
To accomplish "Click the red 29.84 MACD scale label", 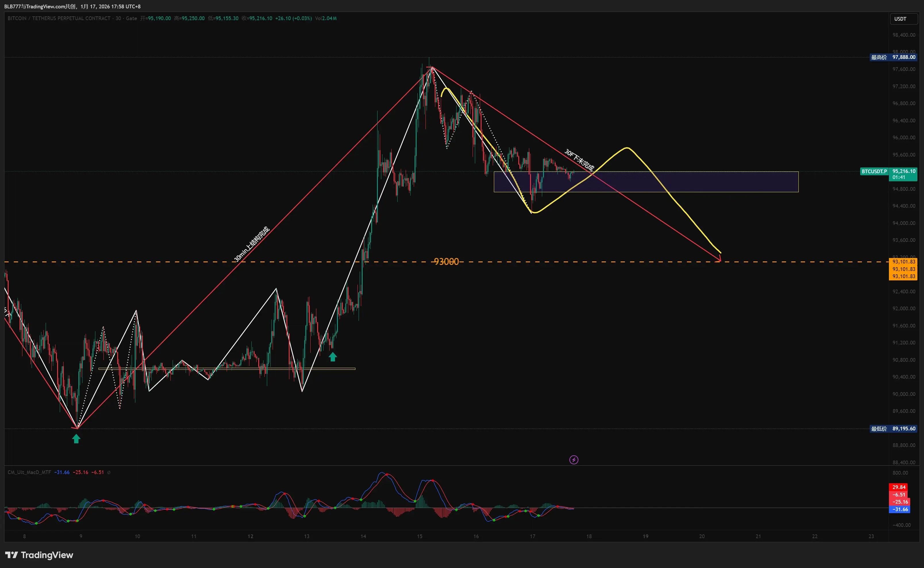I will click(898, 487).
